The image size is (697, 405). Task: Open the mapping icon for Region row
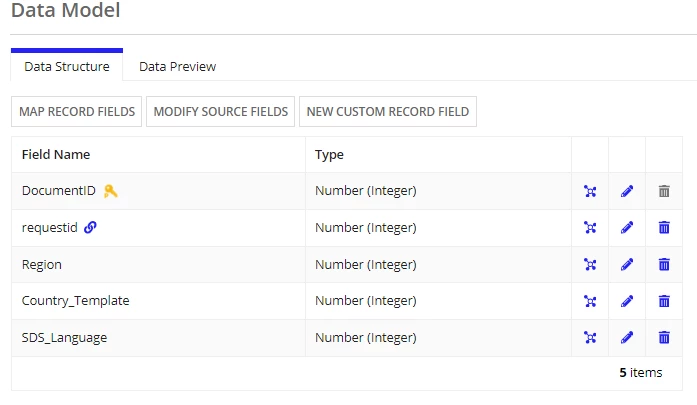[x=590, y=265]
